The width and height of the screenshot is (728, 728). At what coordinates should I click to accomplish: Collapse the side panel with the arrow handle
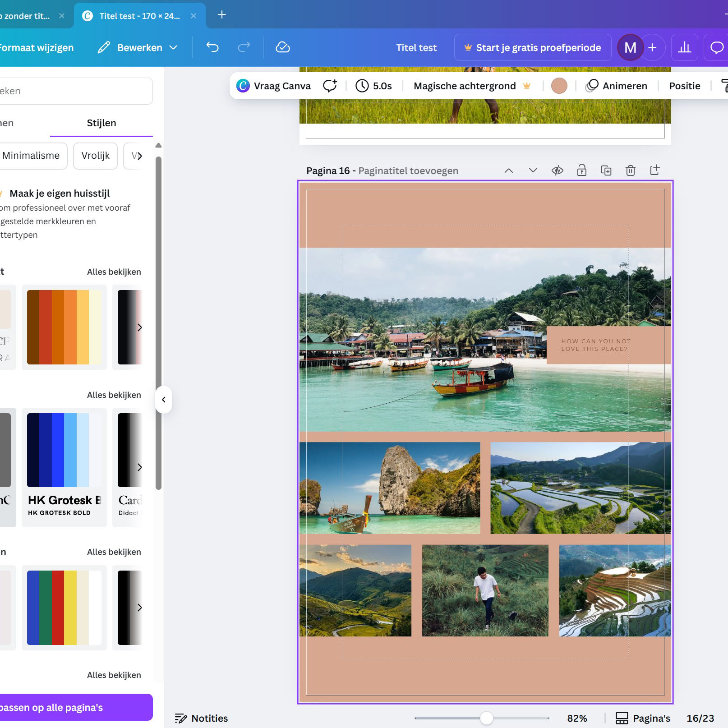pyautogui.click(x=164, y=400)
